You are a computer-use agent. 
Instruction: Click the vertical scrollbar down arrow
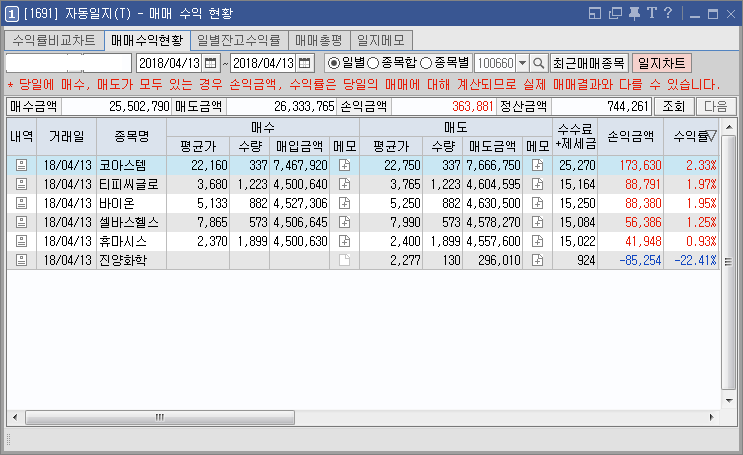tap(728, 401)
